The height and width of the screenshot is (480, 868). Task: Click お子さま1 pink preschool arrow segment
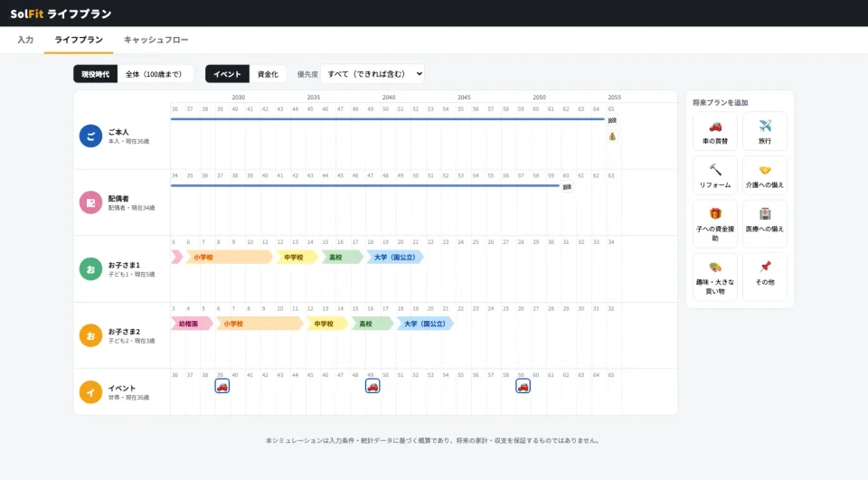(x=176, y=257)
